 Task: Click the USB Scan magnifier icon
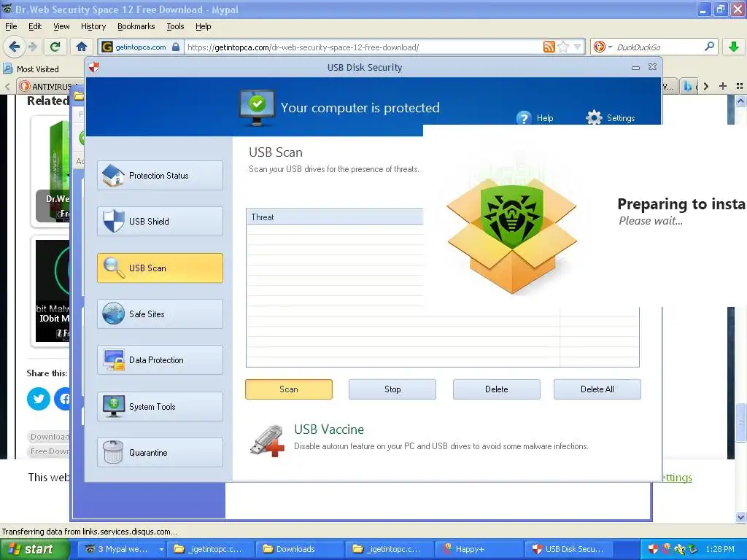[x=113, y=268]
